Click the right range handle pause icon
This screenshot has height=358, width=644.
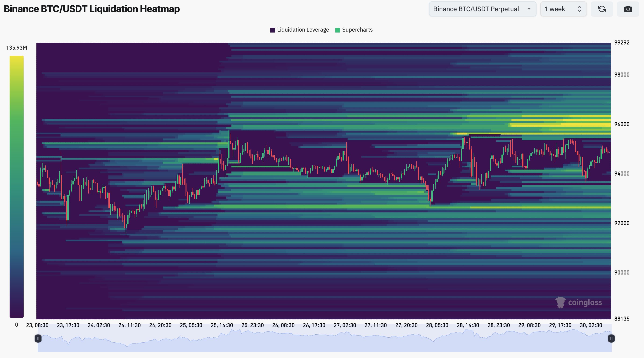(611, 339)
